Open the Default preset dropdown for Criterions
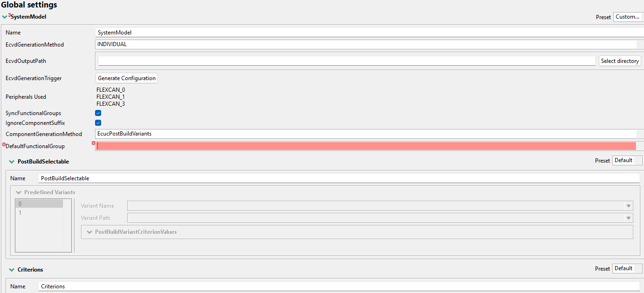This screenshot has height=293, width=644. pos(627,268)
